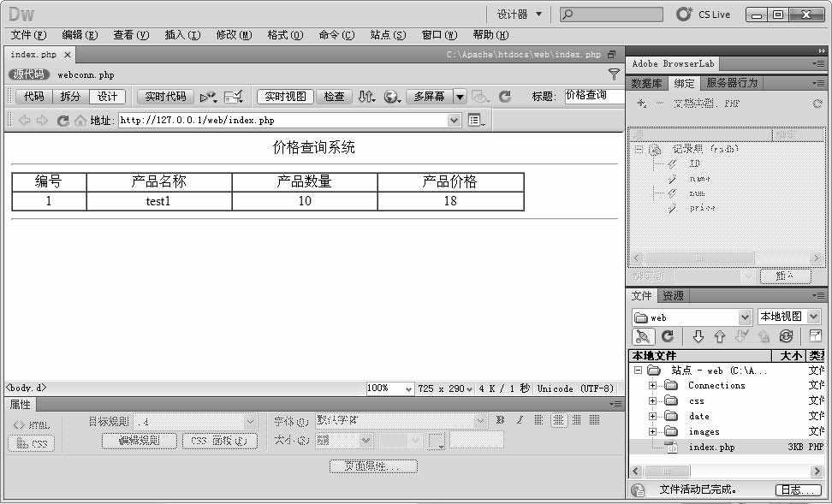Click the search field in title bar
This screenshot has height=504, width=832.
611,15
